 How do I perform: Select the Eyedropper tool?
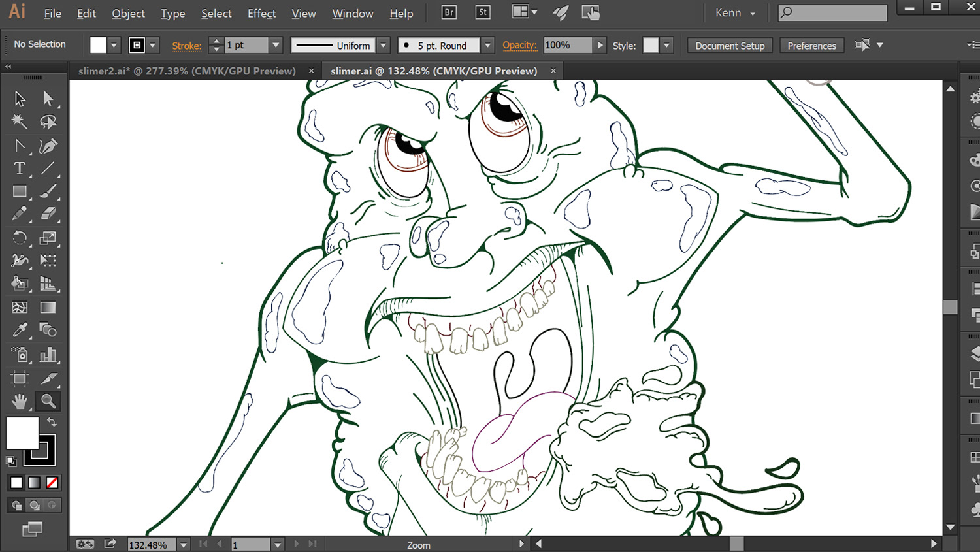[x=20, y=330]
